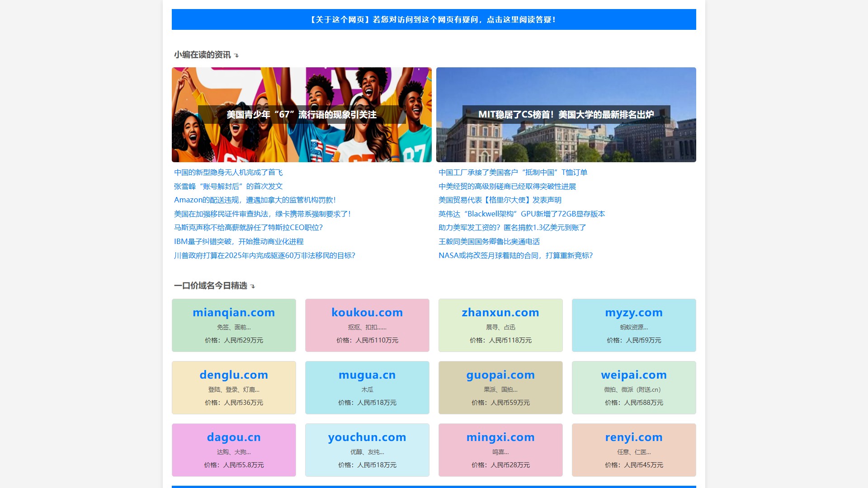Image resolution: width=868 pixels, height=488 pixels.
Task: Open link 中国的新型隐身无人机完成了首飞
Action: coord(228,172)
